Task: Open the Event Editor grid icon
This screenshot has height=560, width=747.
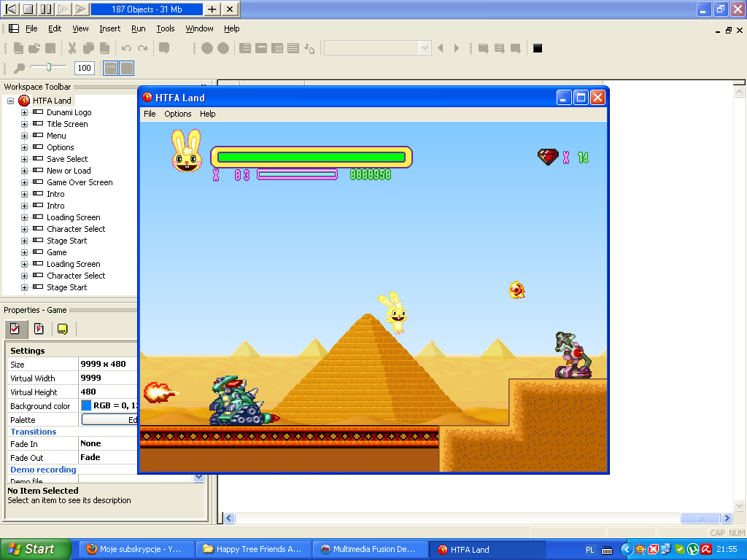Action: pyautogui.click(x=277, y=48)
